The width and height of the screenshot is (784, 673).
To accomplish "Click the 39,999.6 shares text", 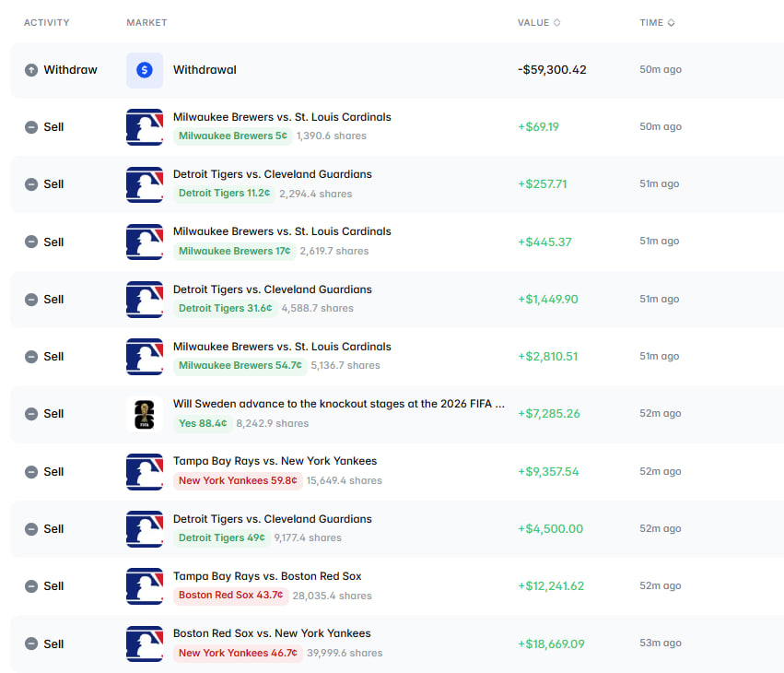I will [x=345, y=653].
